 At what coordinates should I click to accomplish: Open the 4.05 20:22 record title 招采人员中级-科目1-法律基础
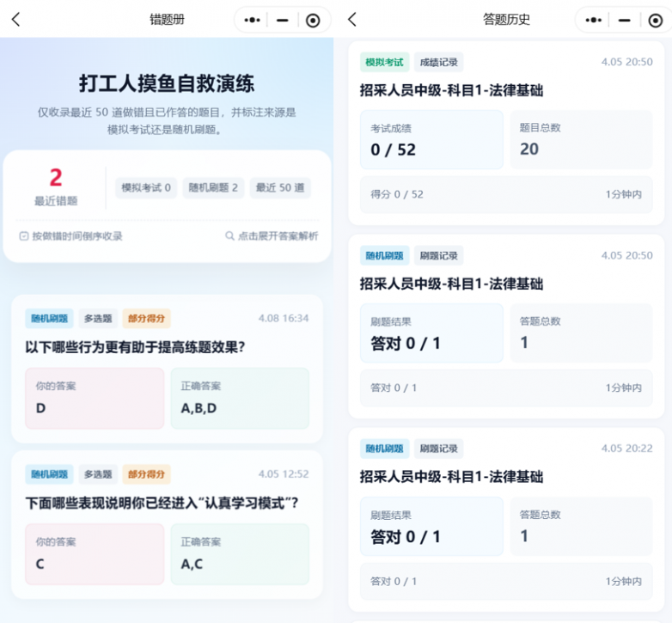point(452,476)
